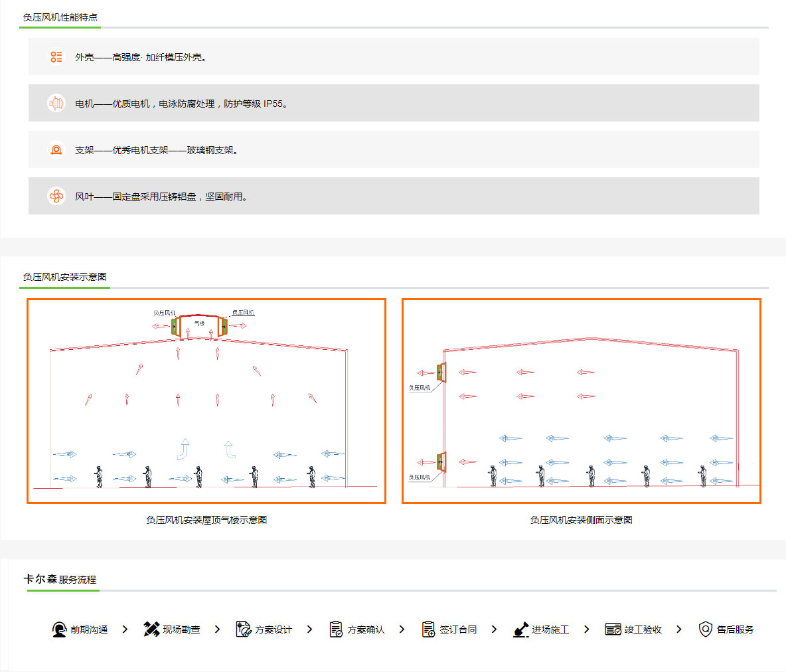Image resolution: width=786 pixels, height=672 pixels.
Task: Click the shell feature list icon
Action: click(x=56, y=57)
